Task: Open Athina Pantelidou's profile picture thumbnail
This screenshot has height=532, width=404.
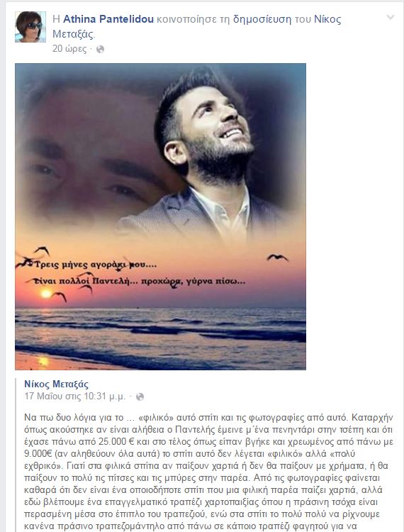Action: pyautogui.click(x=30, y=27)
